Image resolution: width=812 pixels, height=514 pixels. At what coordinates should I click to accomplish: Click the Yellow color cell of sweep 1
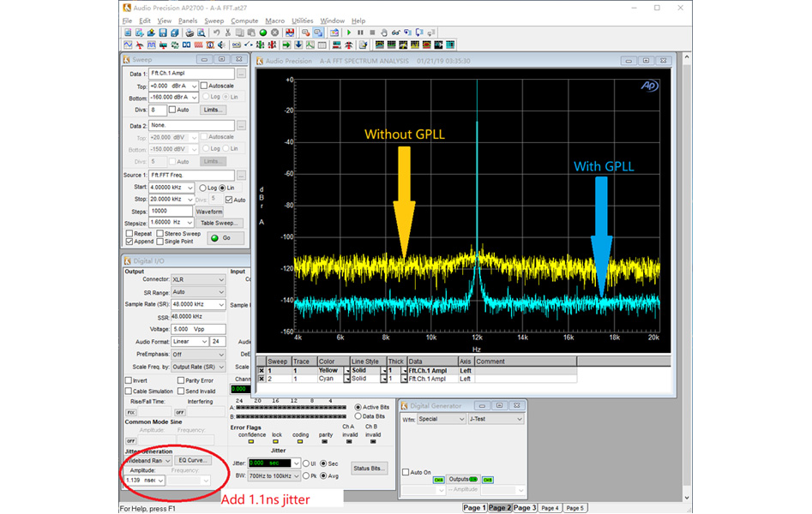click(331, 371)
